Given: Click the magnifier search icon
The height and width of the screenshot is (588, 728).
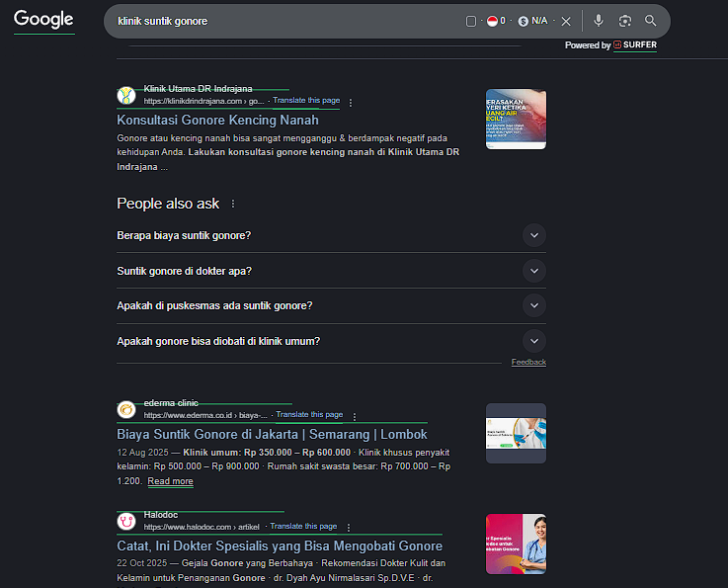Looking at the screenshot, I should [x=650, y=21].
